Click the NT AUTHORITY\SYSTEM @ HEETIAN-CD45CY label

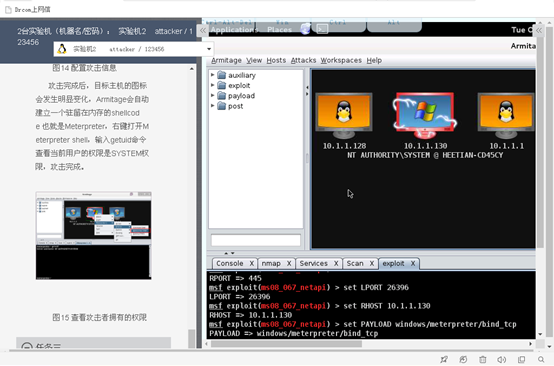425,155
